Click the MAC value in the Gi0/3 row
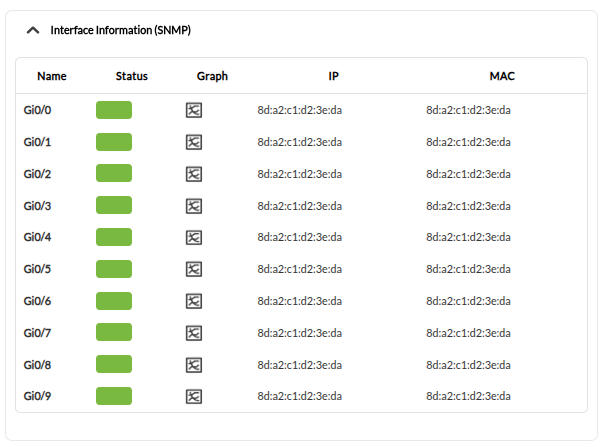 click(468, 206)
